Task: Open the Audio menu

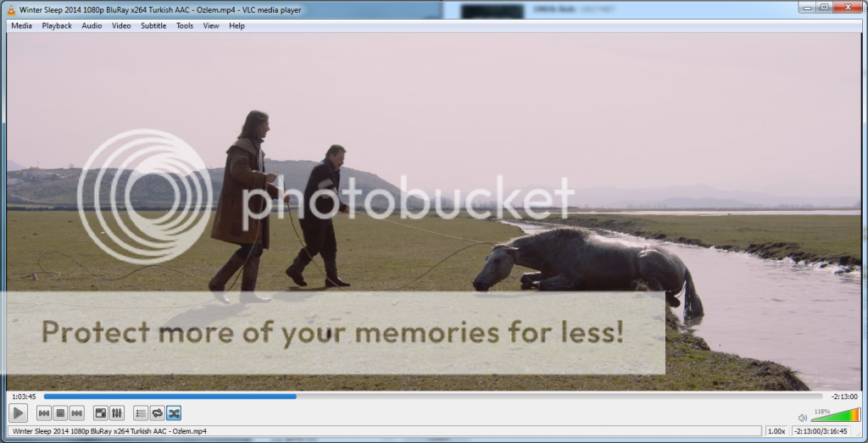Action: click(x=92, y=25)
